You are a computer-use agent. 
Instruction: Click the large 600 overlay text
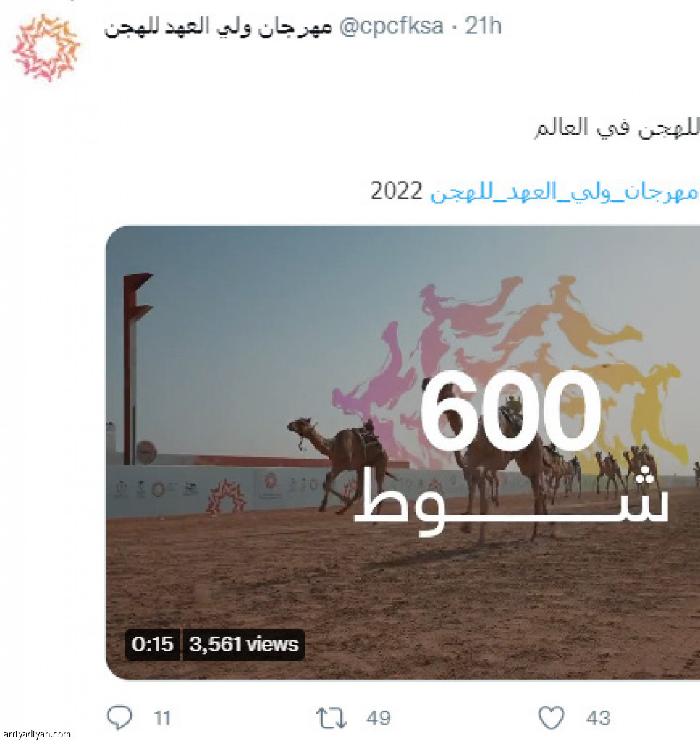(510, 410)
